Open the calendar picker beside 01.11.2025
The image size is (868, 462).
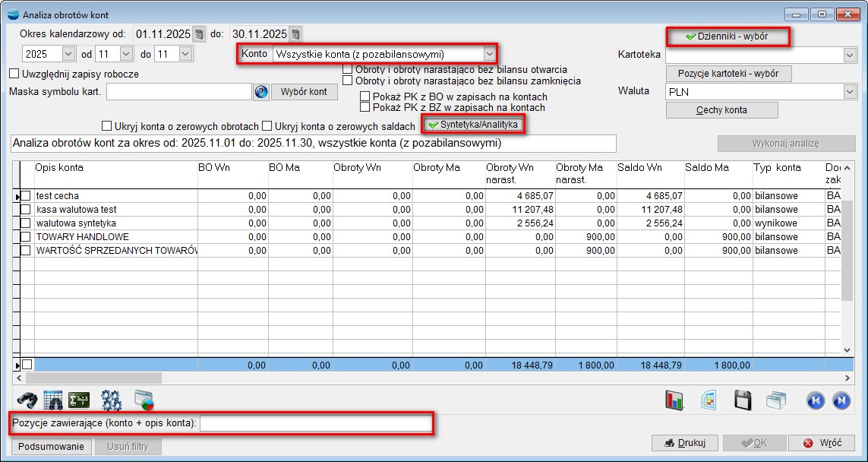point(199,34)
